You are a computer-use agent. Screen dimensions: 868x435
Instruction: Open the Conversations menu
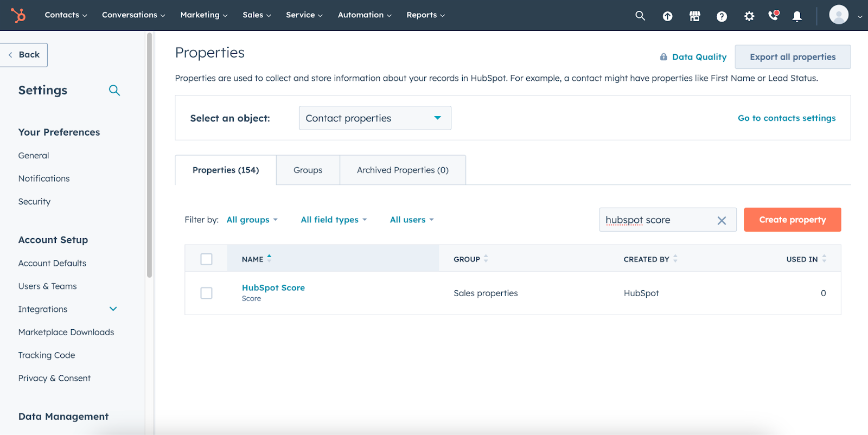click(133, 15)
